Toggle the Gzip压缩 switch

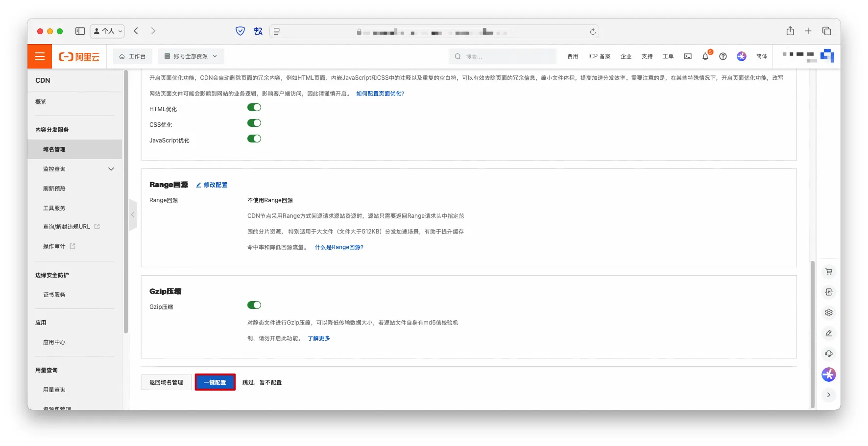pyautogui.click(x=254, y=305)
